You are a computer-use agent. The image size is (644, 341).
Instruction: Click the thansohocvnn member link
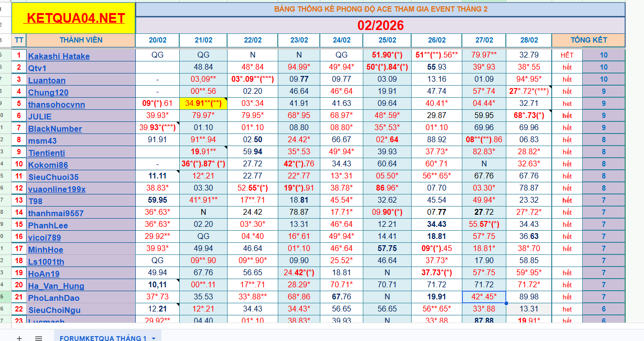[56, 104]
